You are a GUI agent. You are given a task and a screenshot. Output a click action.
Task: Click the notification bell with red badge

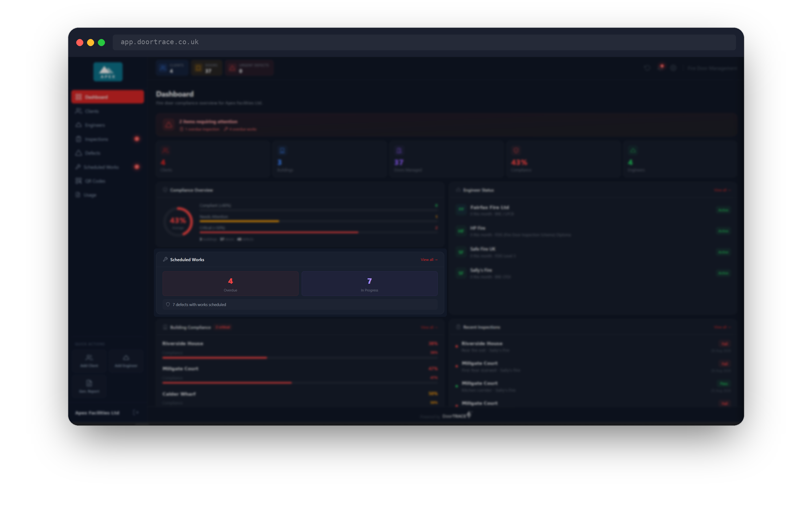click(660, 68)
